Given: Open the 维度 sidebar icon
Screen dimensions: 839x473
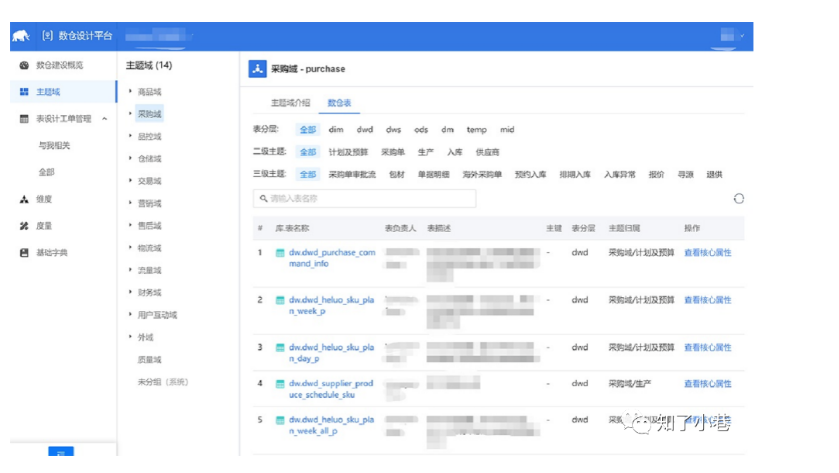Looking at the screenshot, I should (24, 199).
